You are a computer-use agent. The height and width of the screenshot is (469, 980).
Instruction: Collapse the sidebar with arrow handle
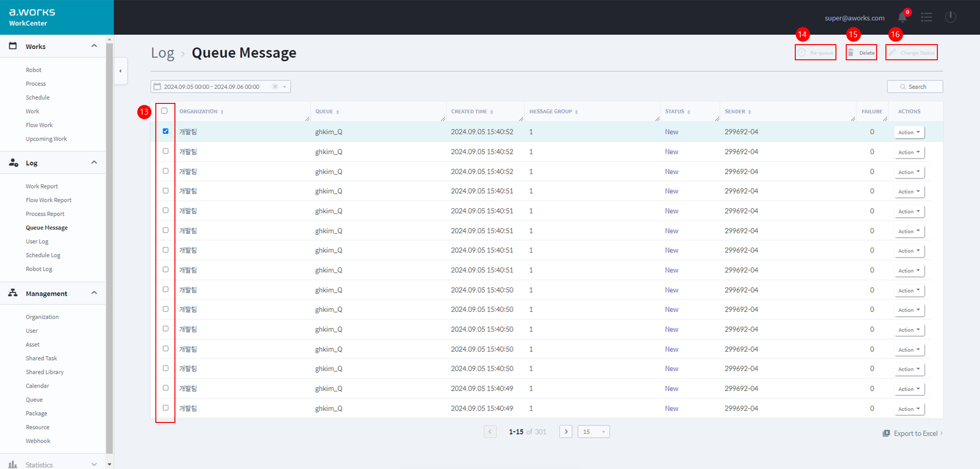(121, 71)
